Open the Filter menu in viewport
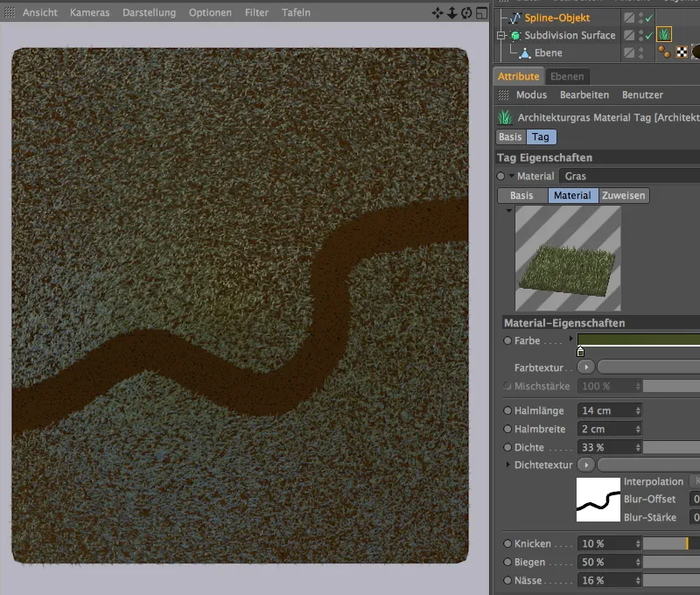Viewport: 700px width, 595px height. pyautogui.click(x=256, y=13)
